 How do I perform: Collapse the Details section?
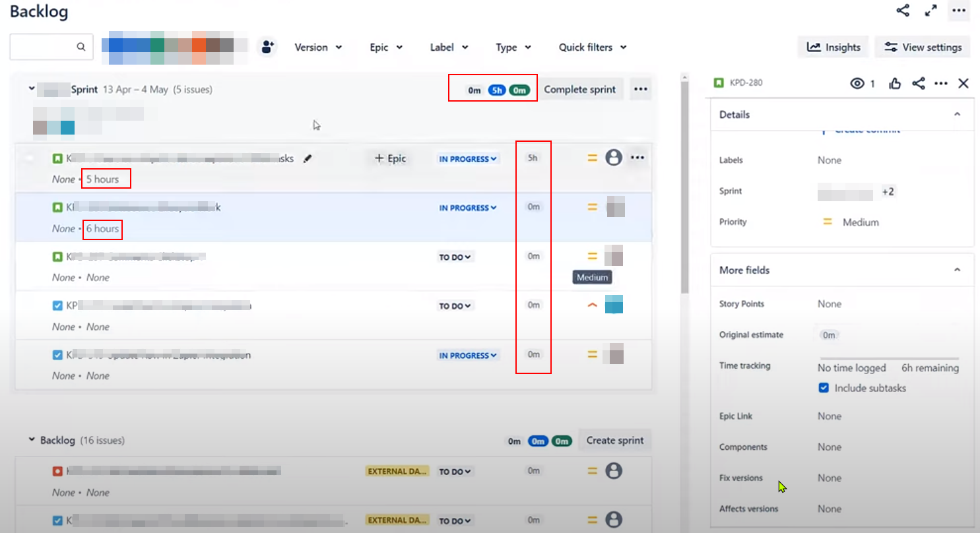[x=957, y=114]
